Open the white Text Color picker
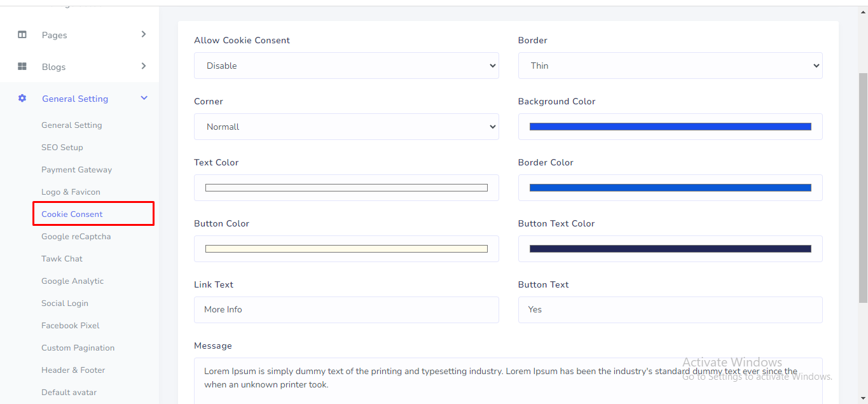868x404 pixels. tap(346, 188)
